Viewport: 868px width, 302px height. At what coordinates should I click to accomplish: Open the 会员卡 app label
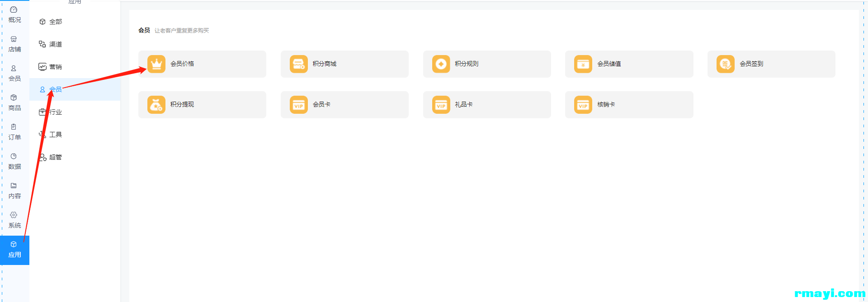[x=321, y=105]
